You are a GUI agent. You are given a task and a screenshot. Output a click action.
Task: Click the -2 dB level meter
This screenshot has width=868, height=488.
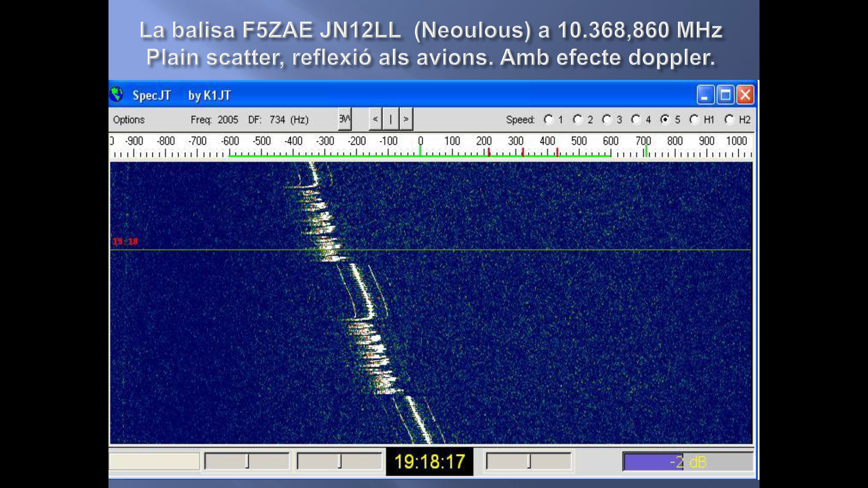click(x=687, y=462)
